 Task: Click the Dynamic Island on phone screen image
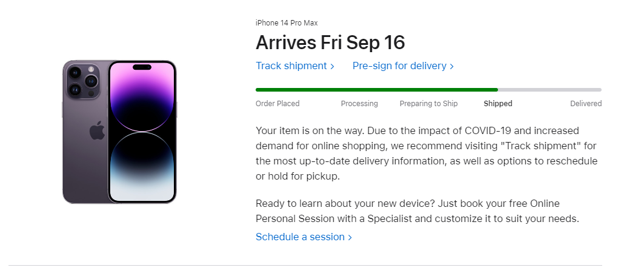click(x=142, y=67)
